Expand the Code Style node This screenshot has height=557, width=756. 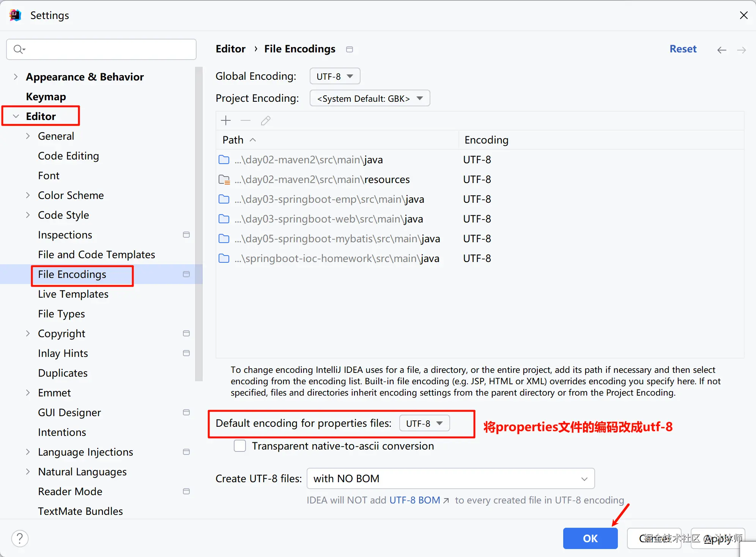point(28,215)
